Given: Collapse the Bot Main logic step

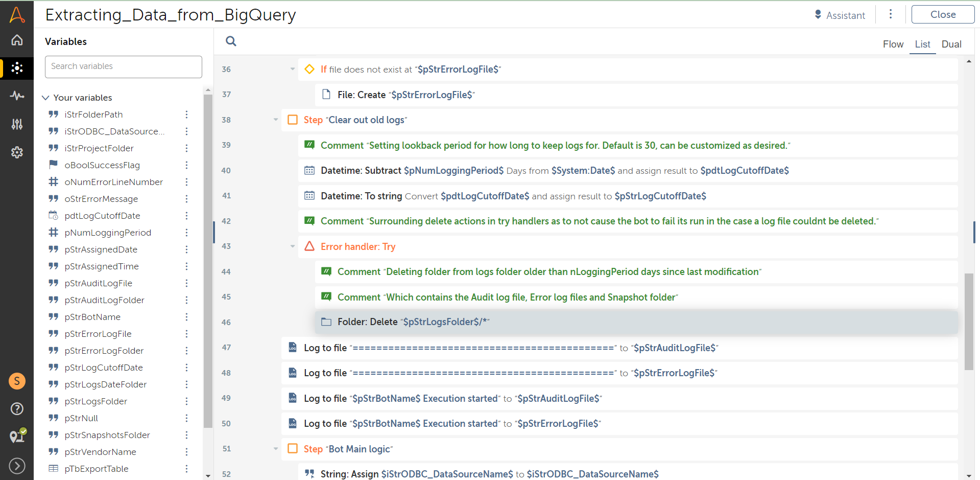Looking at the screenshot, I should coord(276,449).
